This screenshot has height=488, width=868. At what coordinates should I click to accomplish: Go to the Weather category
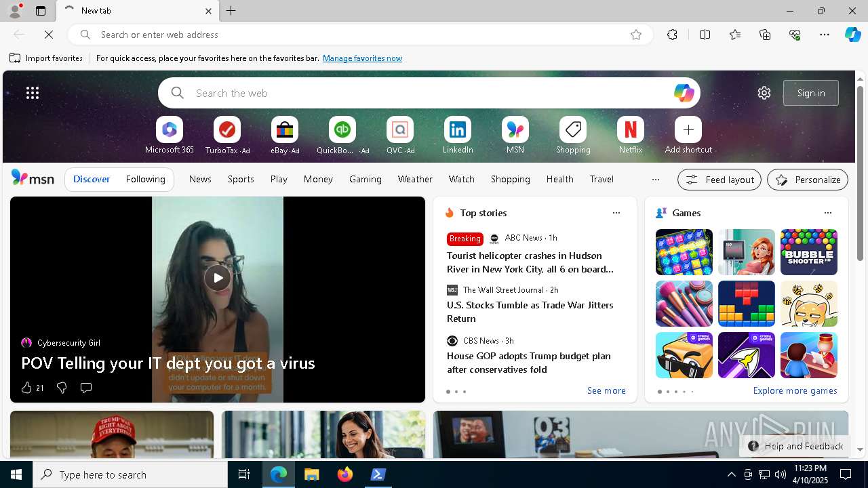[x=415, y=179]
